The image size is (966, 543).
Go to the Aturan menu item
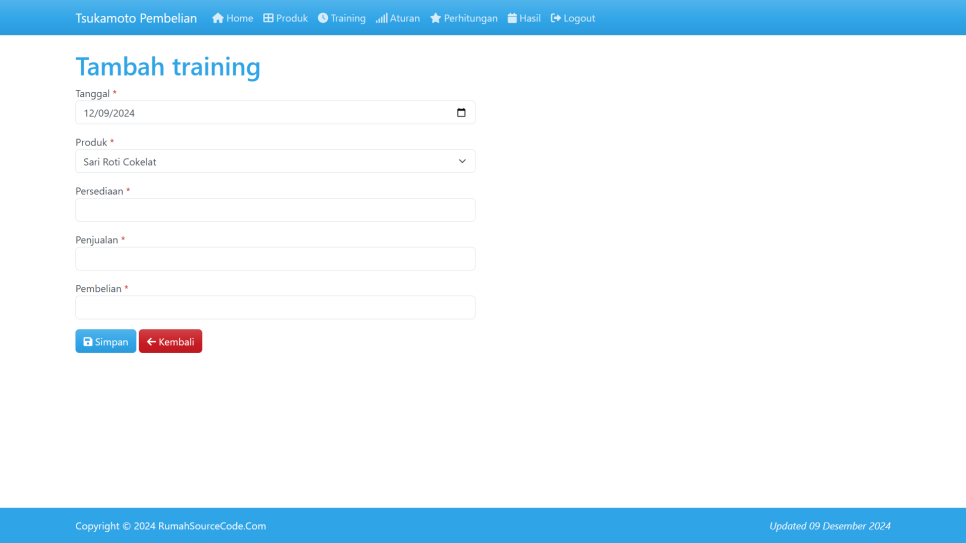click(404, 18)
